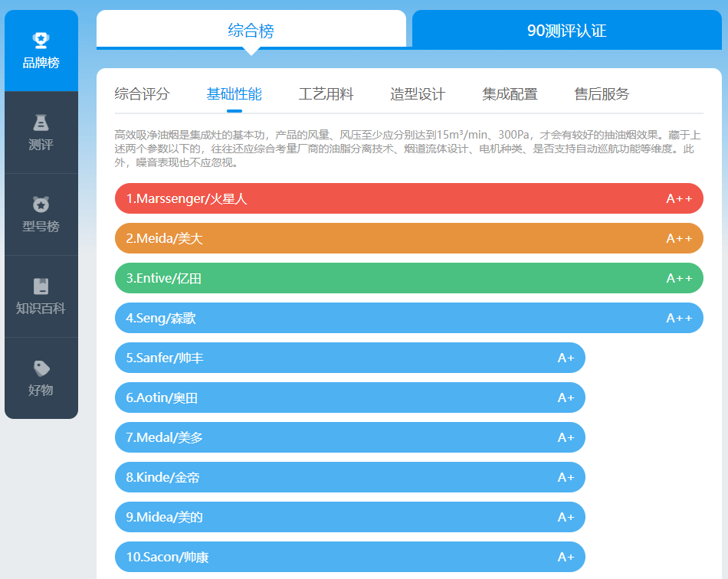Open the 3.Entive/亿田 ranking bar
This screenshot has height=579, width=728.
coord(409,278)
